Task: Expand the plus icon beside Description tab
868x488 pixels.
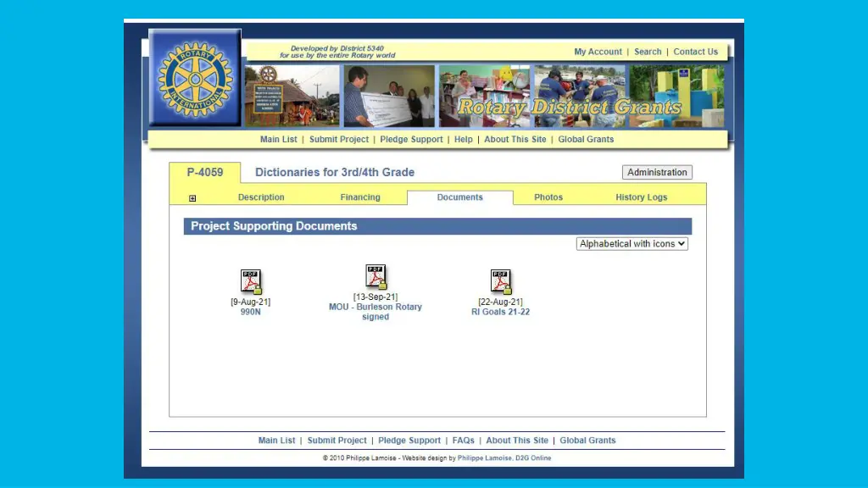Action: (x=192, y=198)
